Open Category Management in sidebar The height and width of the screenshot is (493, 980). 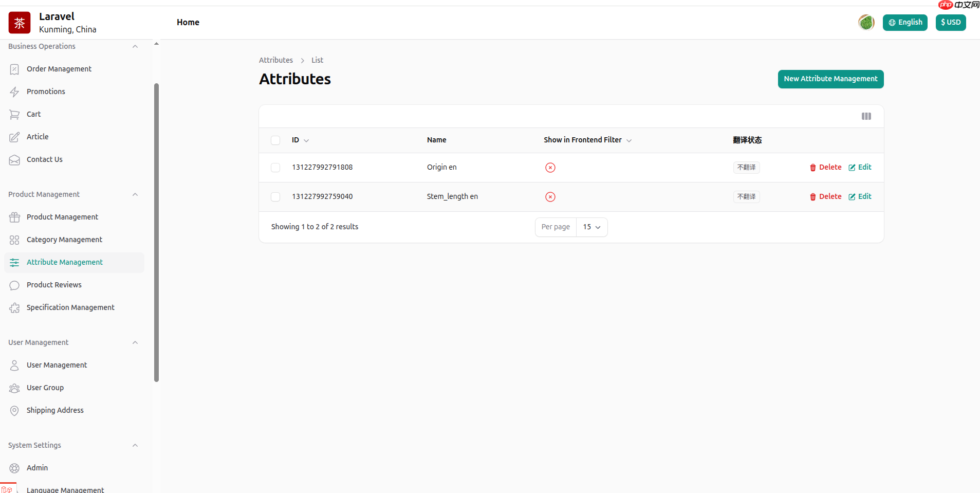tap(64, 240)
